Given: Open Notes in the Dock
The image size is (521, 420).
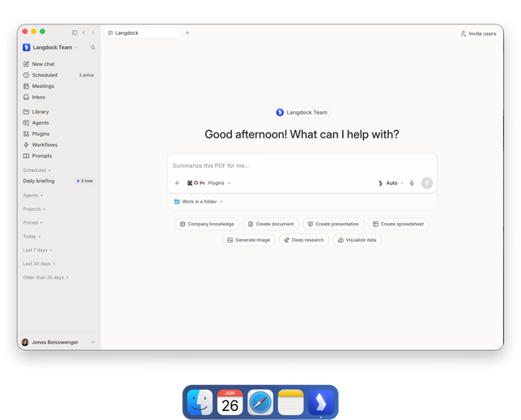Looking at the screenshot, I should tap(291, 402).
